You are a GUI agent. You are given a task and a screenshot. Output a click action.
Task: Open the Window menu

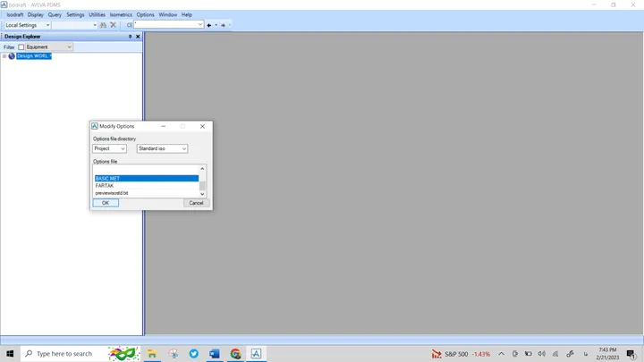[x=168, y=15]
